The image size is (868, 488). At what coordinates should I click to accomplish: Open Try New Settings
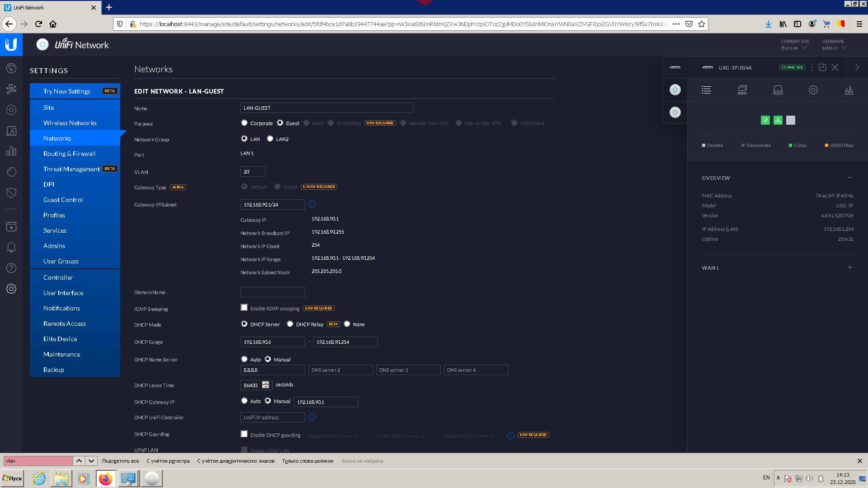[x=75, y=91]
